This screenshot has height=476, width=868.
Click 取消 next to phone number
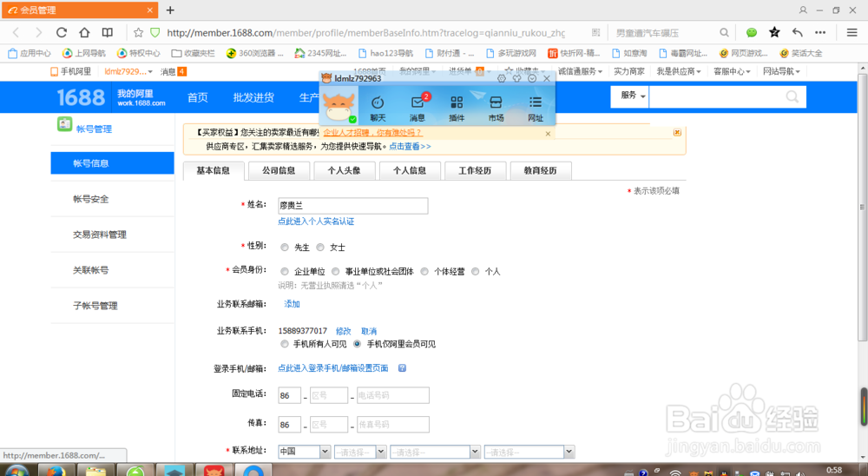369,331
